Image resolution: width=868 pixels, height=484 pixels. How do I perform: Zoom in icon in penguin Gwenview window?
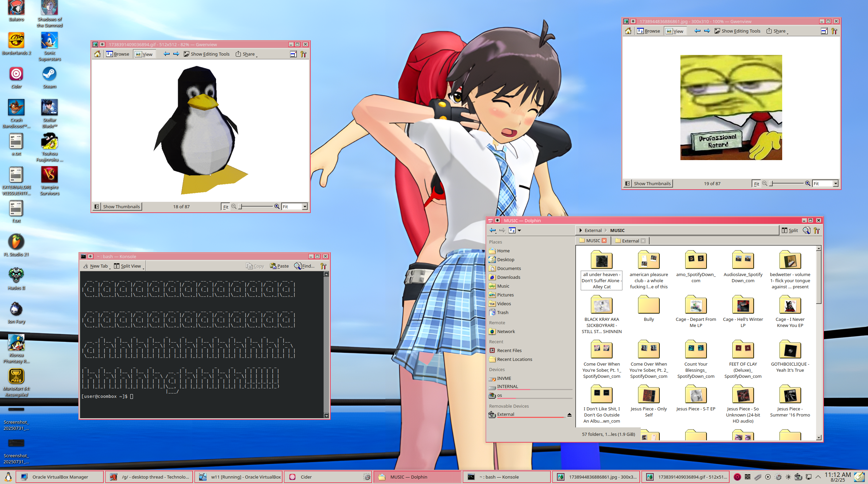(277, 207)
